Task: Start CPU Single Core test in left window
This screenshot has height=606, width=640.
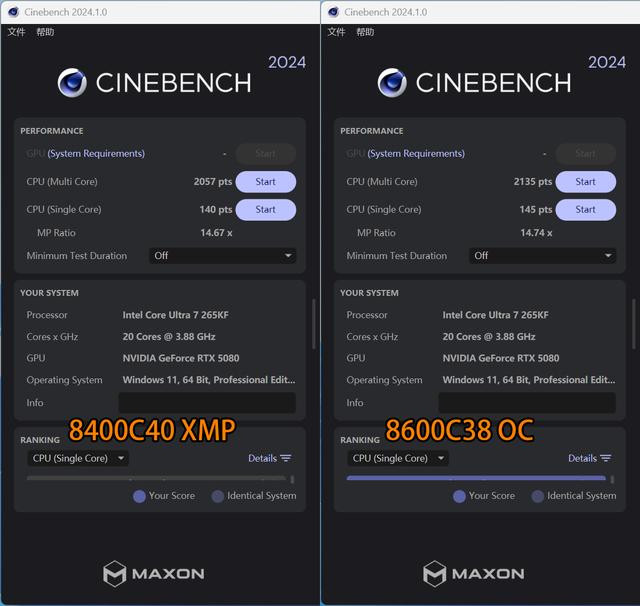Action: [x=266, y=210]
